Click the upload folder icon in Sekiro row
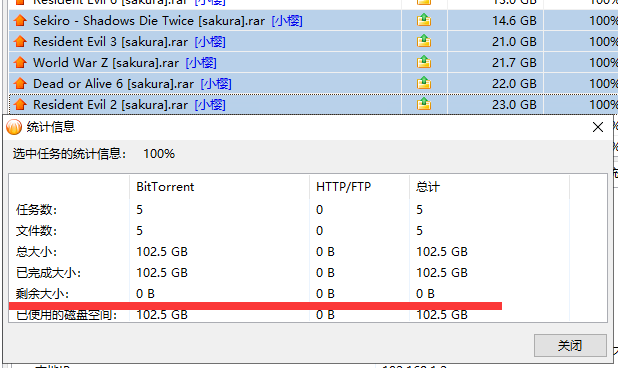 point(424,20)
